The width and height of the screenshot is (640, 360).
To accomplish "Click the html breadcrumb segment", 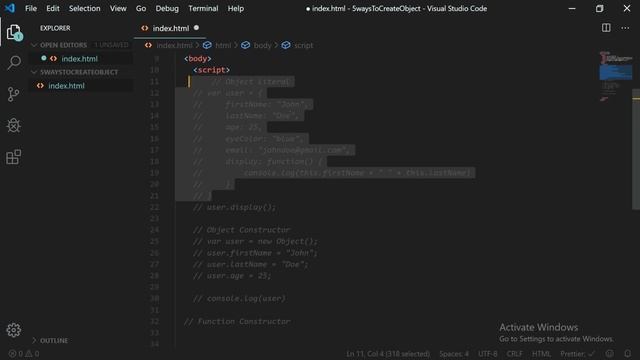I will click(x=223, y=45).
